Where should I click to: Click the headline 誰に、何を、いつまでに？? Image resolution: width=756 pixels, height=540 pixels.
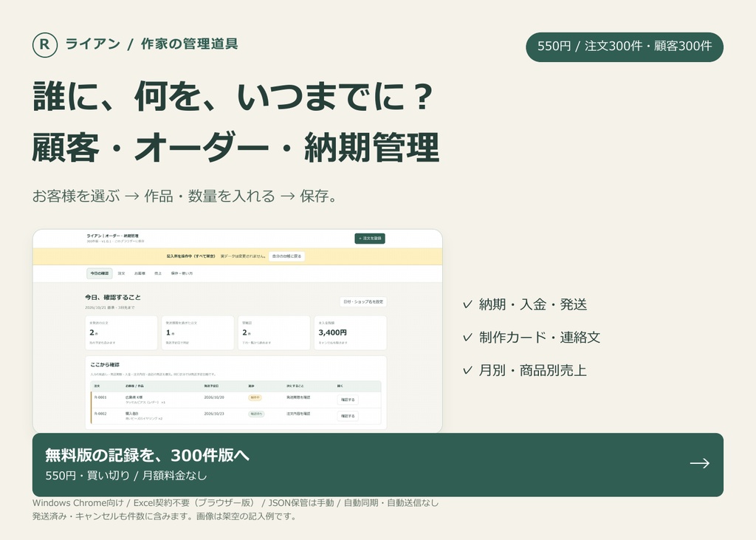click(x=233, y=96)
